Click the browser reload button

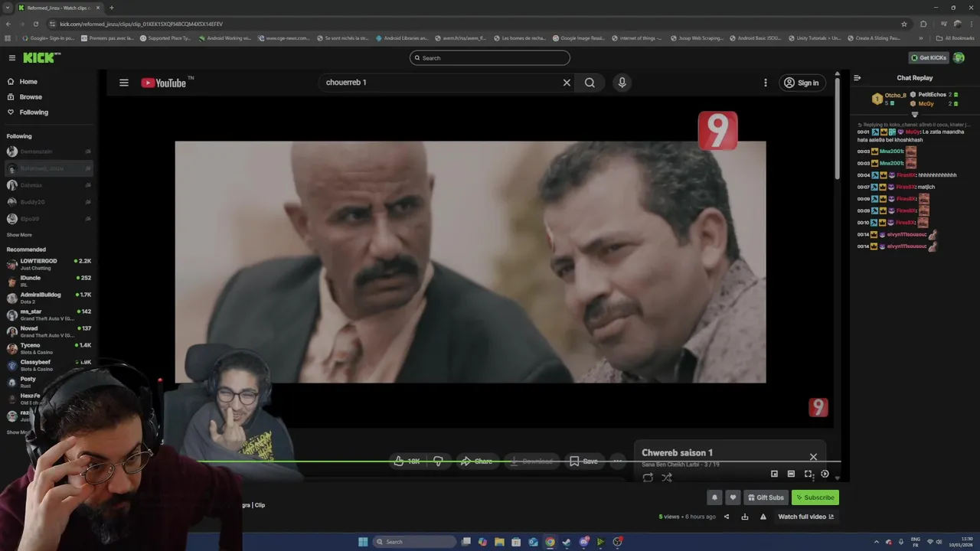coord(35,24)
